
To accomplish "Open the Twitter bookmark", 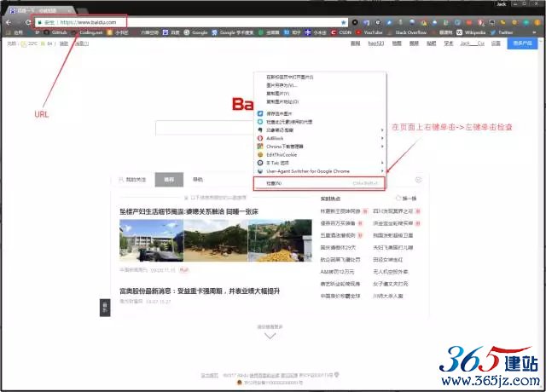I will tap(502, 32).
